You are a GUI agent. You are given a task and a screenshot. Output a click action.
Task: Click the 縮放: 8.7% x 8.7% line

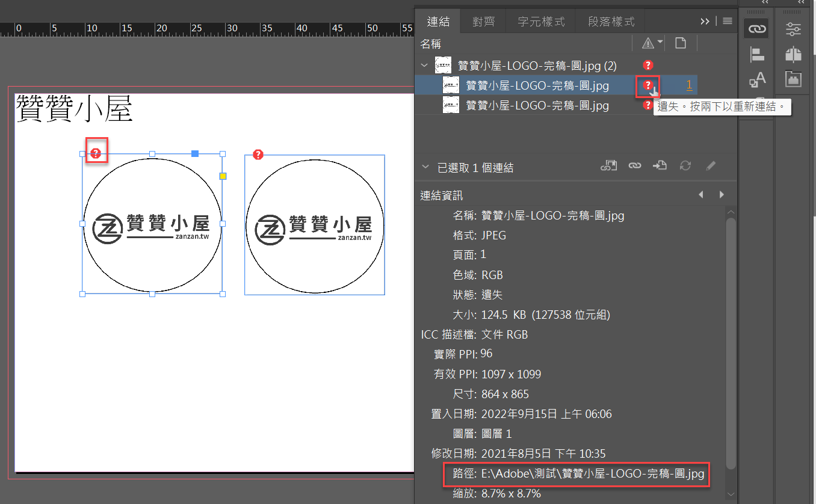(x=496, y=494)
